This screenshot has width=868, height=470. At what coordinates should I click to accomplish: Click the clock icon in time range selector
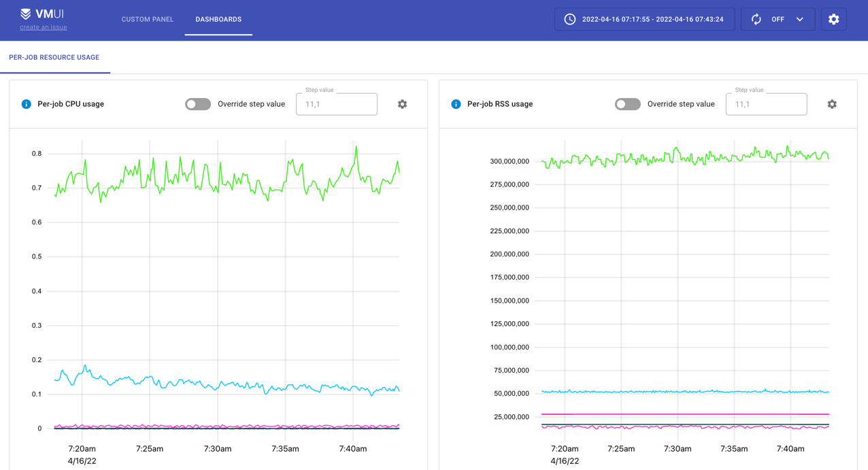tap(570, 19)
